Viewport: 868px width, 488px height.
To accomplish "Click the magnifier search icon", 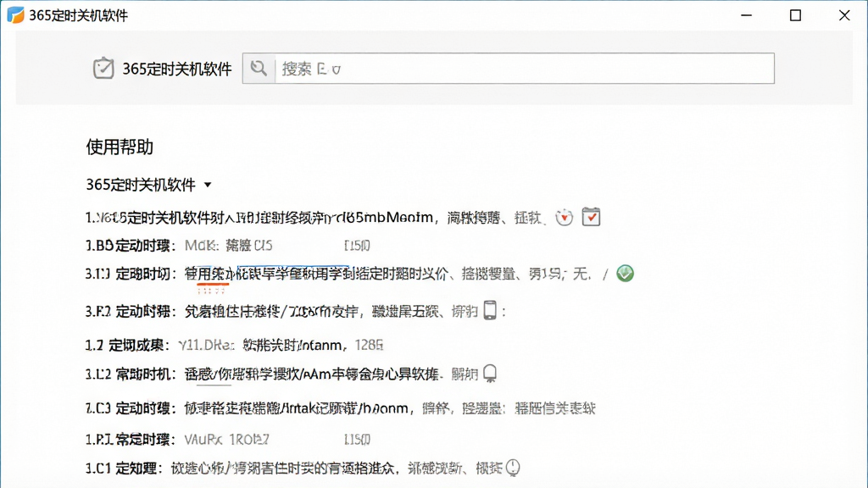I will click(259, 68).
